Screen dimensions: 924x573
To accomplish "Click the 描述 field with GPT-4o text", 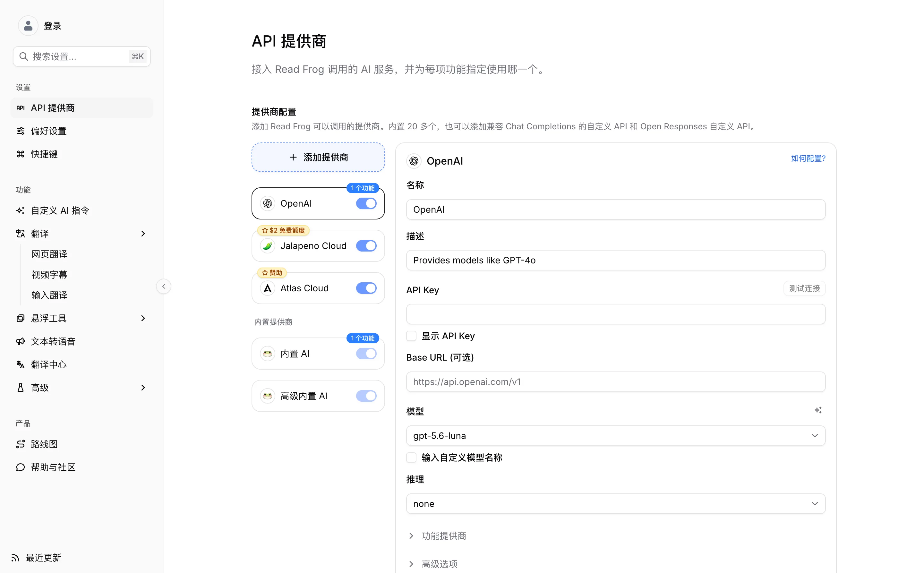I will point(615,260).
